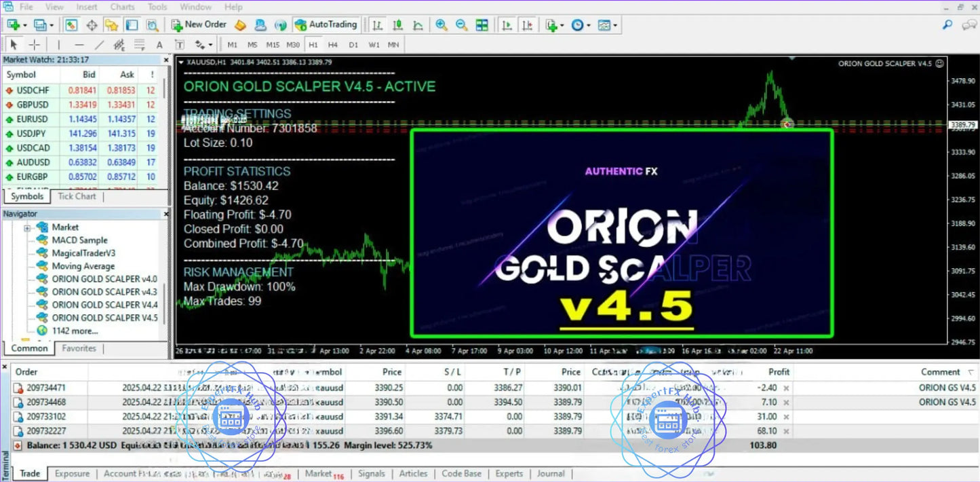Launch the Strategy Tester icon
This screenshot has width=980, height=482.
[x=153, y=25]
